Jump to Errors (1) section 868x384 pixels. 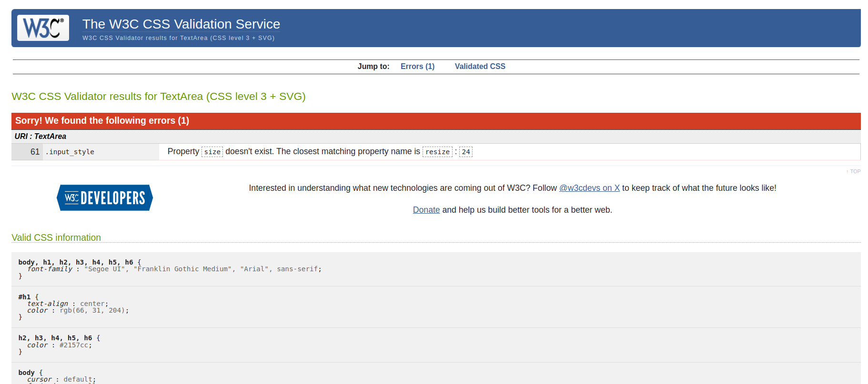417,67
